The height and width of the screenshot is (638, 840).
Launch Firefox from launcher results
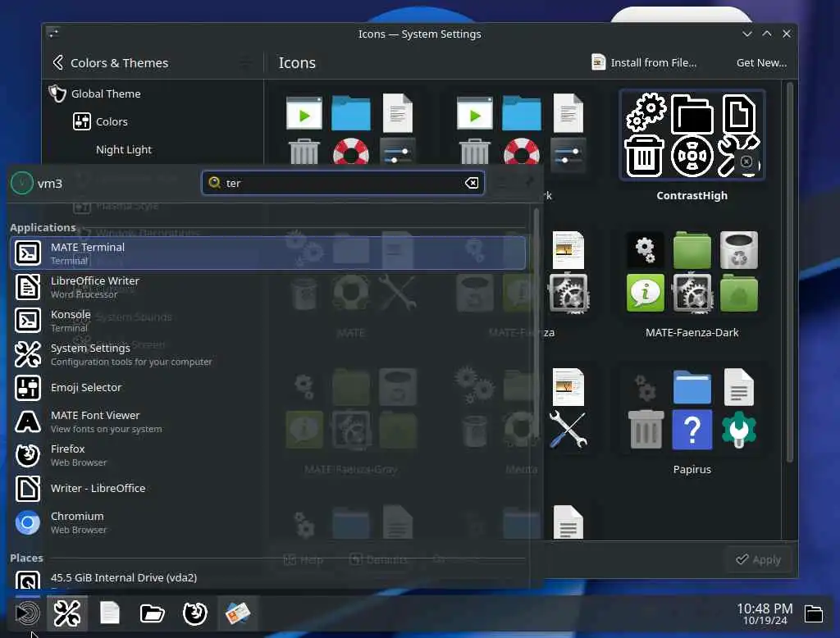coord(267,455)
